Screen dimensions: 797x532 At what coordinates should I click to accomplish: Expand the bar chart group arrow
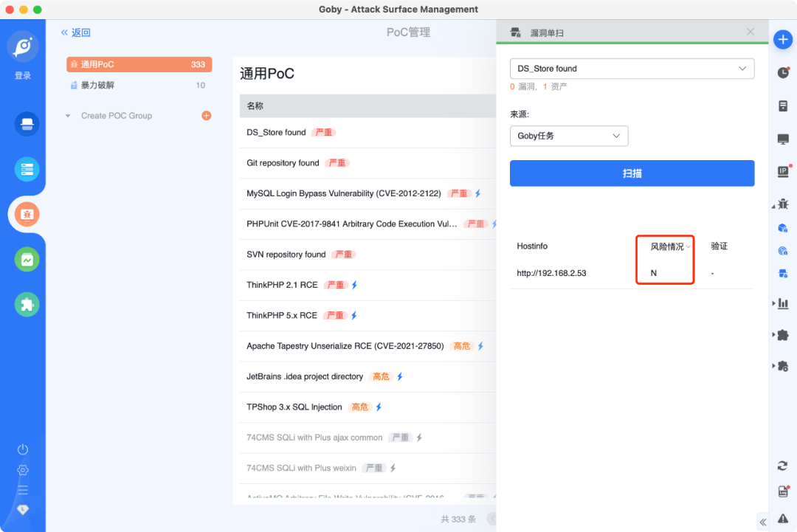click(773, 303)
